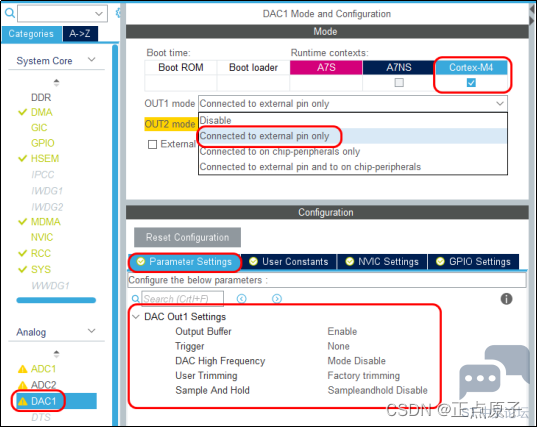The height and width of the screenshot is (428, 538).
Task: Enable the A7NS runtime context checkbox
Action: coord(399,83)
